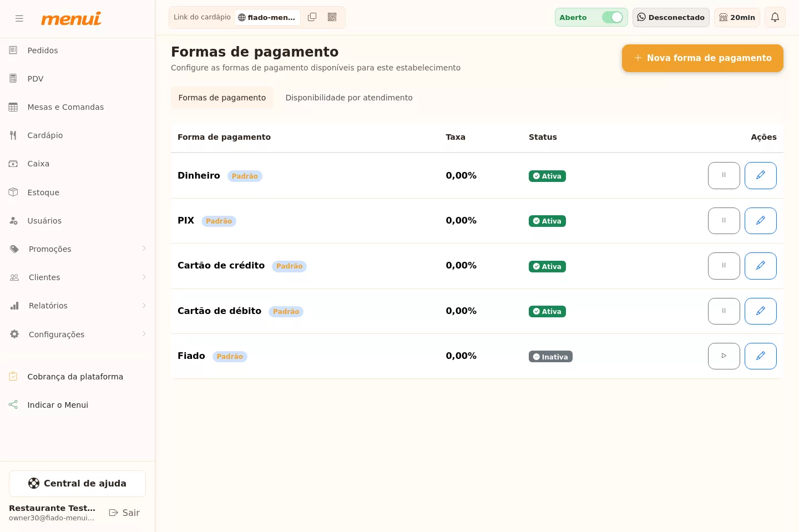
Task: Toggle the Aberto store switch
Action: 613,17
